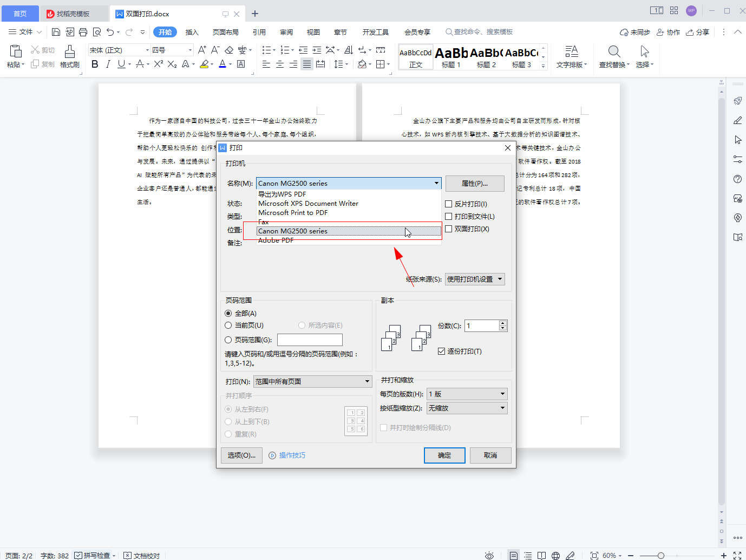Enable 双面打印(X) duplex checkbox
Viewport: 746px width, 560px height.
[x=448, y=229]
